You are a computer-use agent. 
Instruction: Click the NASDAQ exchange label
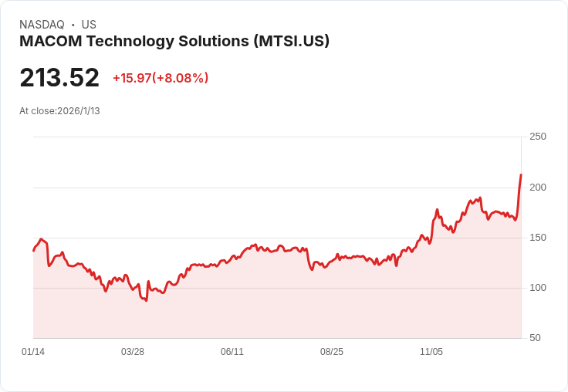pyautogui.click(x=42, y=25)
